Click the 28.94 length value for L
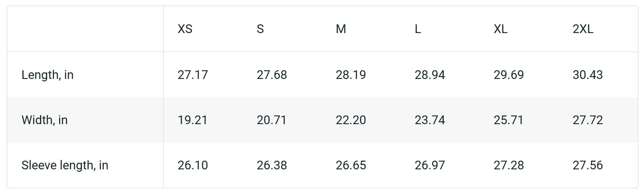This screenshot has width=644, height=193. pyautogui.click(x=430, y=75)
